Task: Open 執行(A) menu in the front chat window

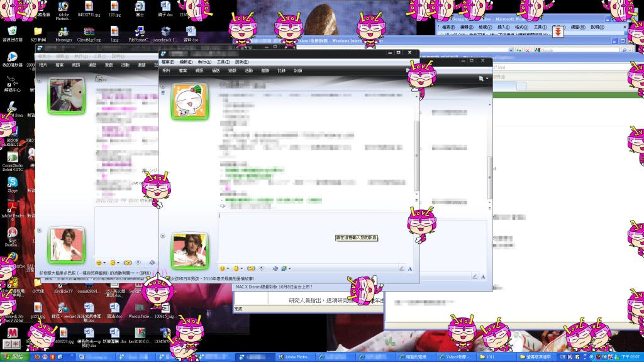Action: [204, 62]
